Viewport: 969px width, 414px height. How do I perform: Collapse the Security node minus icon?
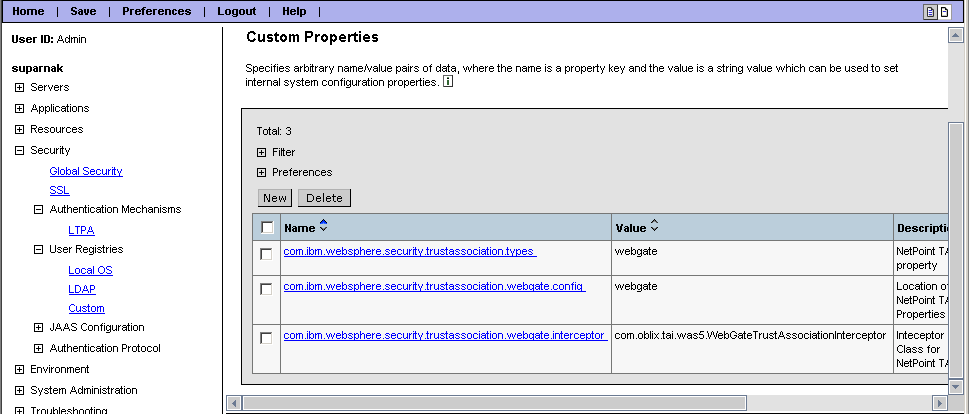click(19, 151)
